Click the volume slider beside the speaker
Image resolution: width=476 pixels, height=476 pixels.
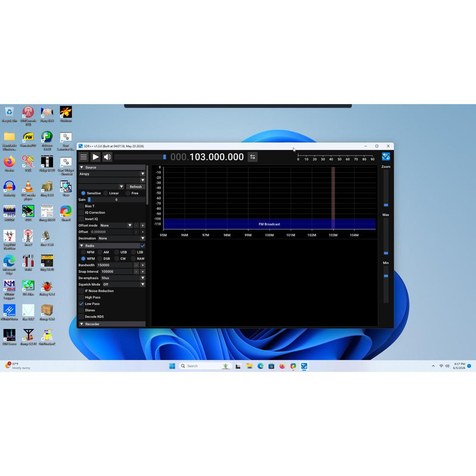(x=140, y=157)
